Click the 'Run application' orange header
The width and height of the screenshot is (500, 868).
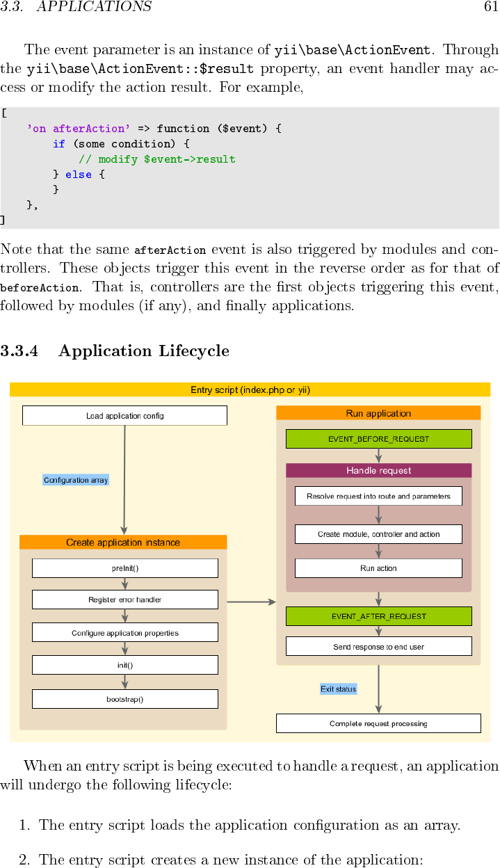click(378, 413)
